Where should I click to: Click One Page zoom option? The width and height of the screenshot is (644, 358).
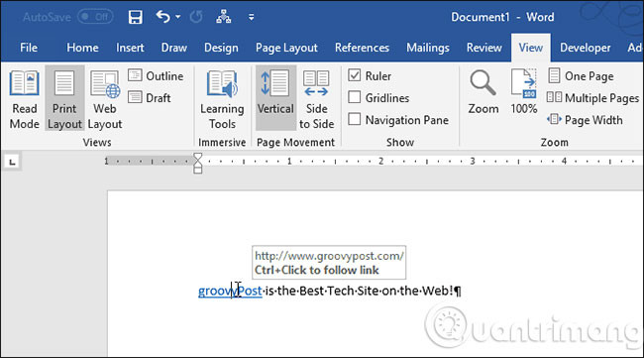[581, 76]
